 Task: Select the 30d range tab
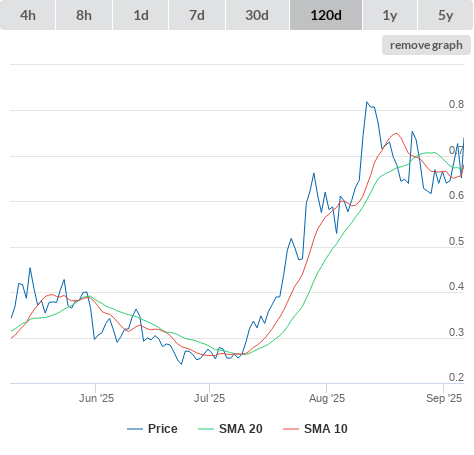tap(257, 15)
